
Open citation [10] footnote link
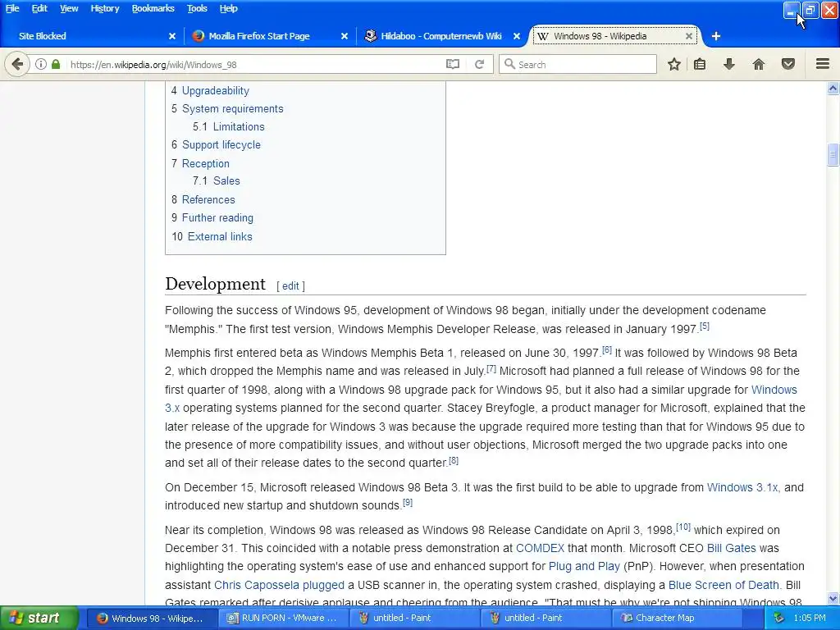(x=683, y=527)
